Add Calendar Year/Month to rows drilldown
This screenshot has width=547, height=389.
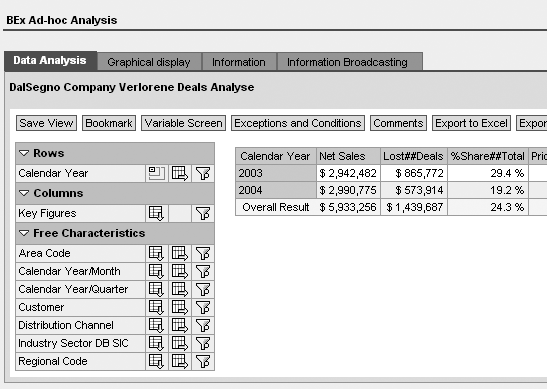156,271
